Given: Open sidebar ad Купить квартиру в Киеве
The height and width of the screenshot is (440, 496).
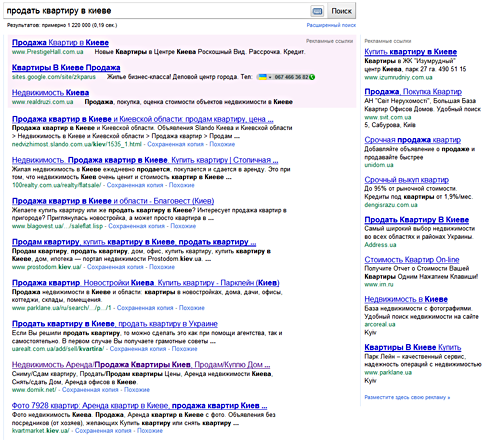Looking at the screenshot, I should (411, 52).
